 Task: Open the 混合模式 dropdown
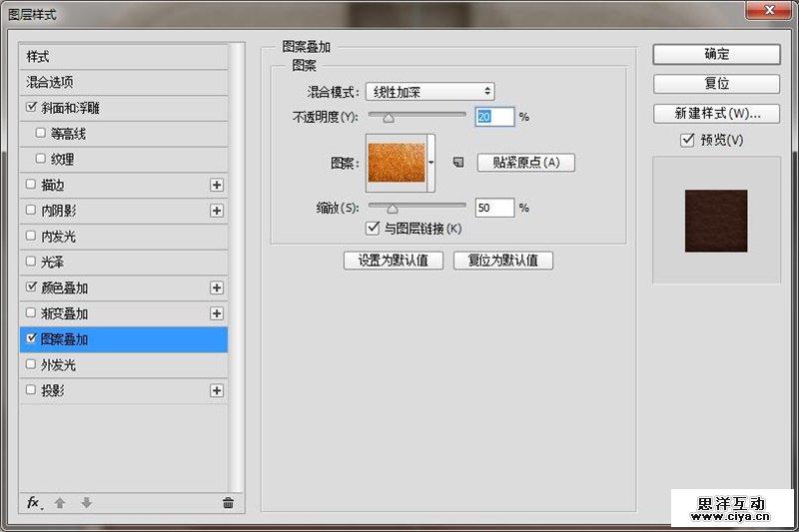pyautogui.click(x=429, y=92)
